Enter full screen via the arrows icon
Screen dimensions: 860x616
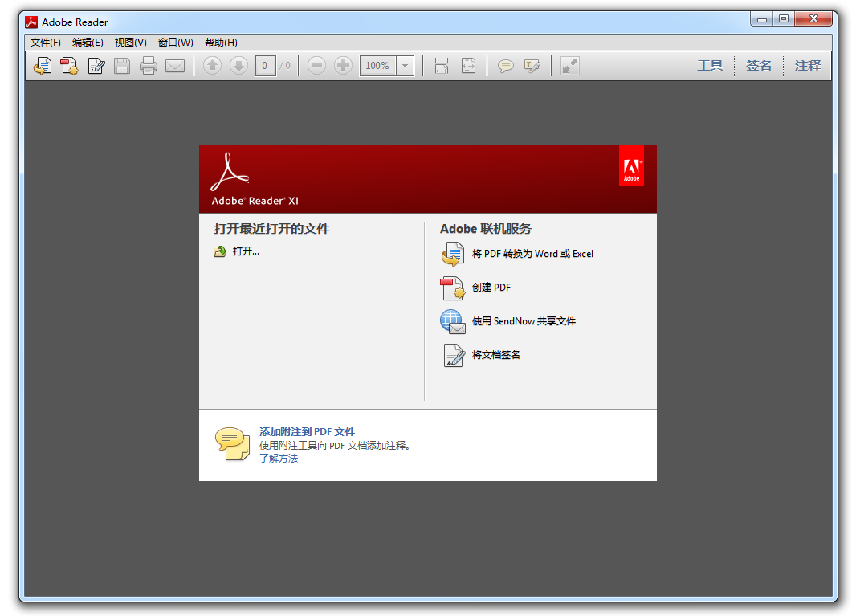tap(569, 65)
